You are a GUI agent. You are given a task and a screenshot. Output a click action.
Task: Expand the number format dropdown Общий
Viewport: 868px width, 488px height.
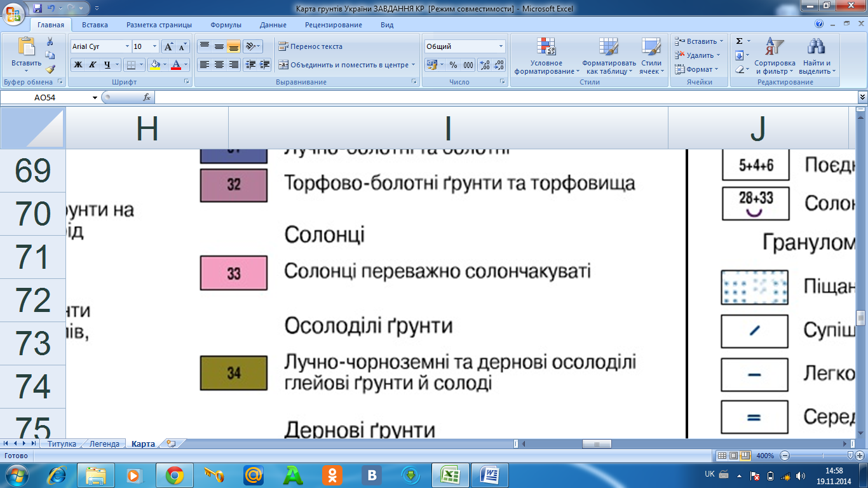pos(501,46)
